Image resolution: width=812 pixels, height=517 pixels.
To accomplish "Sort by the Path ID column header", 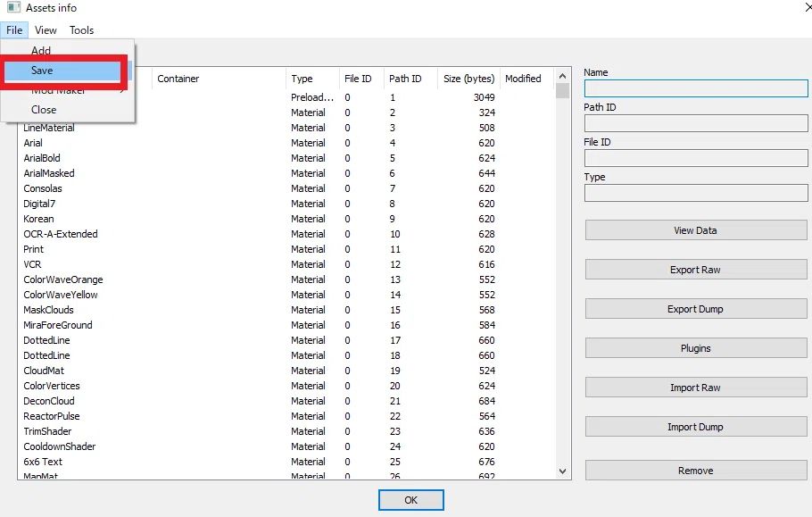I will (x=410, y=79).
